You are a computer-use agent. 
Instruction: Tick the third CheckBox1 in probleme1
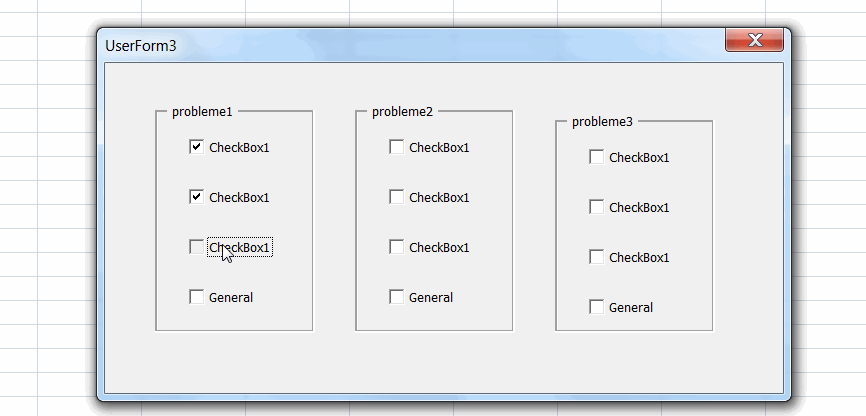(x=196, y=247)
